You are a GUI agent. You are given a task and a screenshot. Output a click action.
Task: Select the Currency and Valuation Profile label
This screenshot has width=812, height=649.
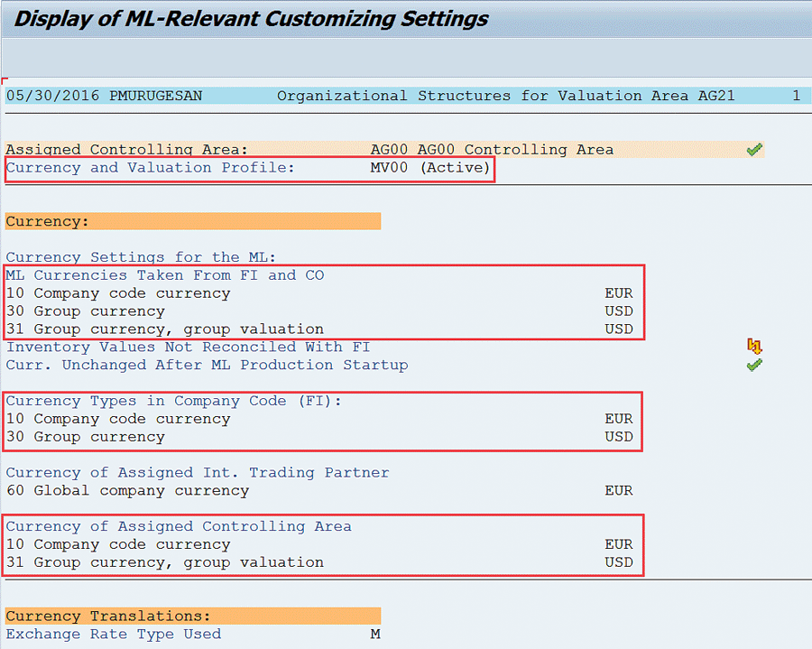tap(150, 168)
